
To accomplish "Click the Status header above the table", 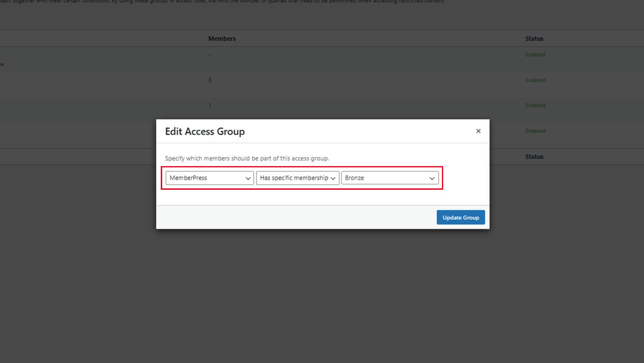I will pos(534,39).
